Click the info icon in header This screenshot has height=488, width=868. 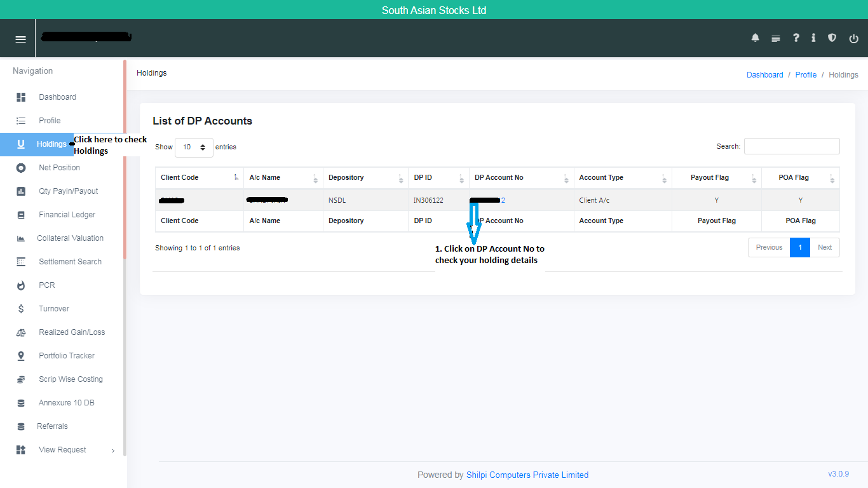[813, 38]
